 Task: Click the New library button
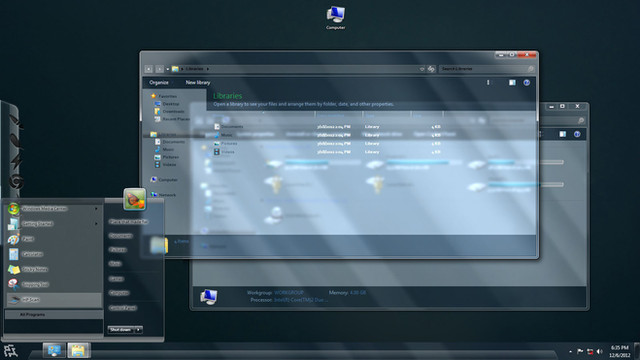coord(198,82)
